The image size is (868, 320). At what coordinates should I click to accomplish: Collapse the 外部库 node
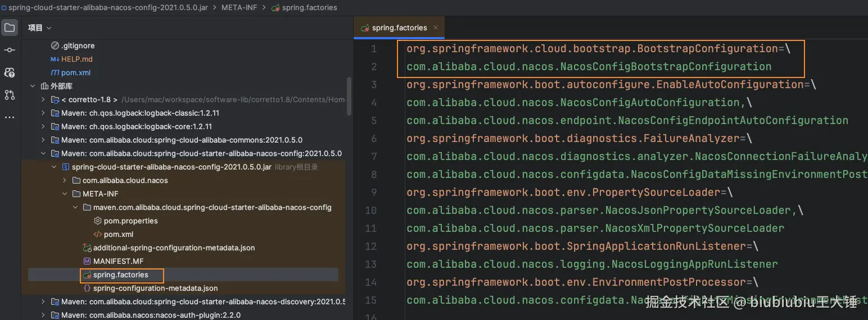tap(33, 86)
